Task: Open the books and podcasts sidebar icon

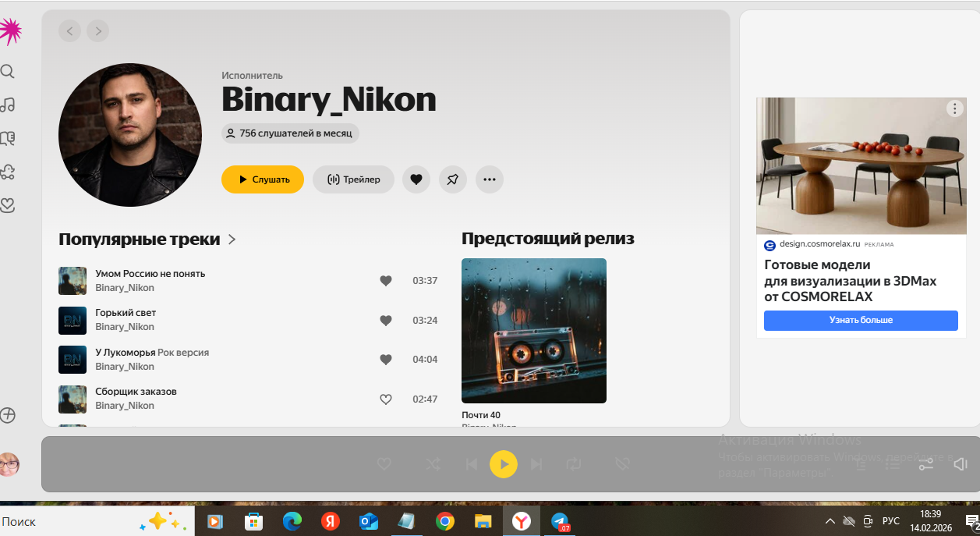Action: pyautogui.click(x=8, y=139)
